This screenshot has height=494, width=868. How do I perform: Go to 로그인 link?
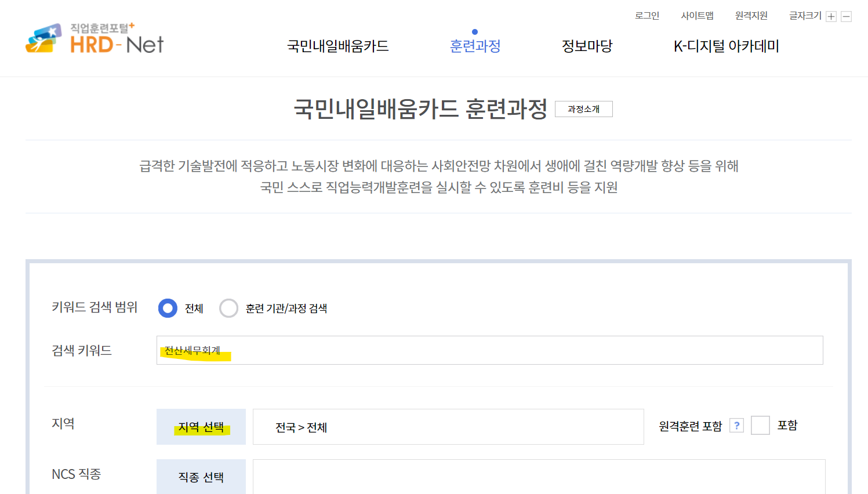647,16
